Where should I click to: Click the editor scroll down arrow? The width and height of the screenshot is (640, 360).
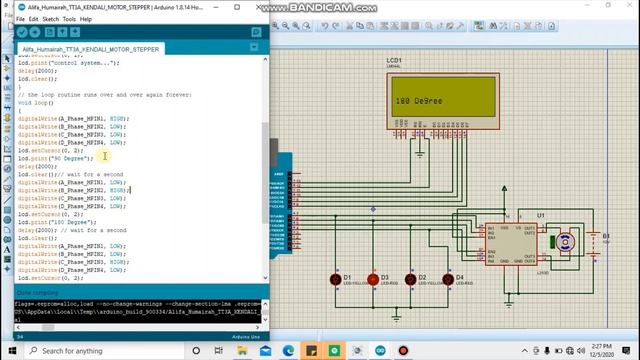[x=265, y=278]
